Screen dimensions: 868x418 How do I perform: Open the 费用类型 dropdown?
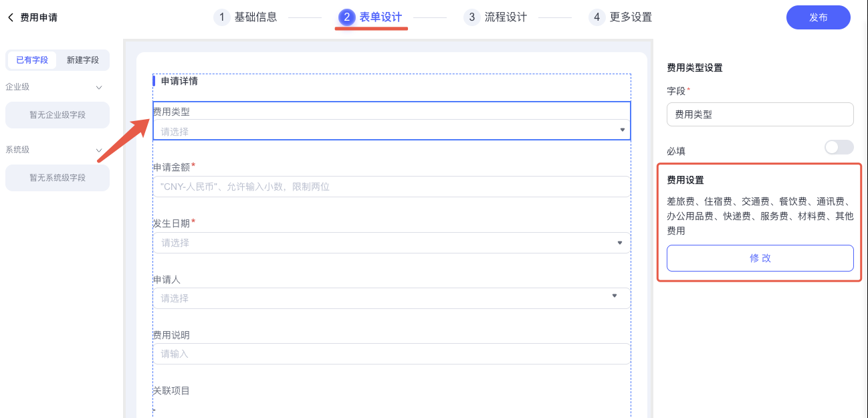tap(392, 130)
